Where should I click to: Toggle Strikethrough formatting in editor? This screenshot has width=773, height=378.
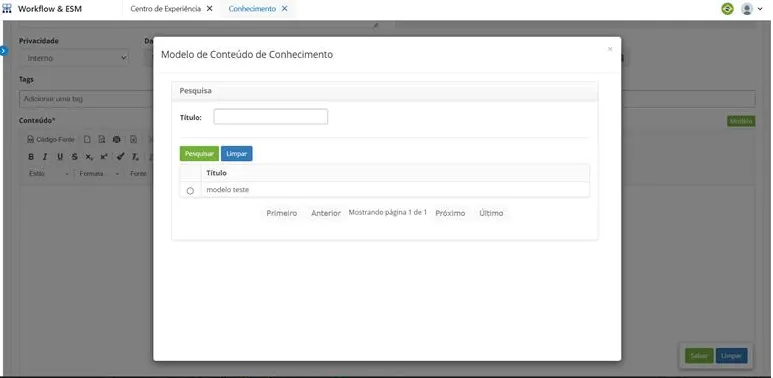tap(74, 157)
